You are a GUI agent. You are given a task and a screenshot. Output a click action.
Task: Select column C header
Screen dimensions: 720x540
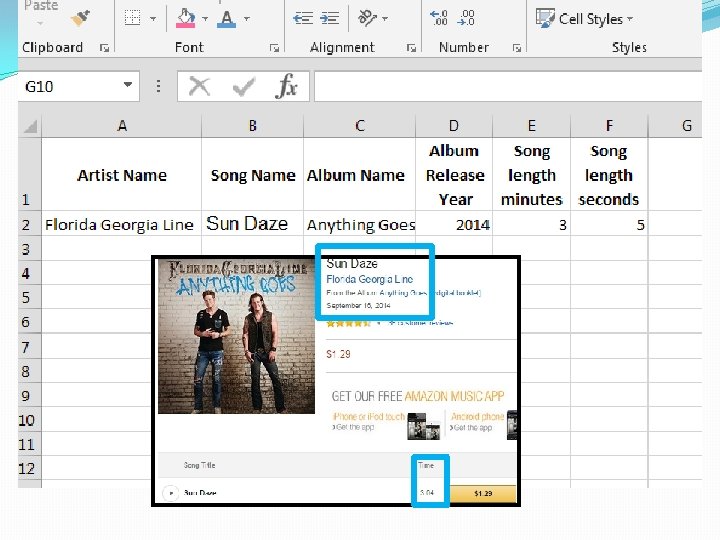pos(360,126)
